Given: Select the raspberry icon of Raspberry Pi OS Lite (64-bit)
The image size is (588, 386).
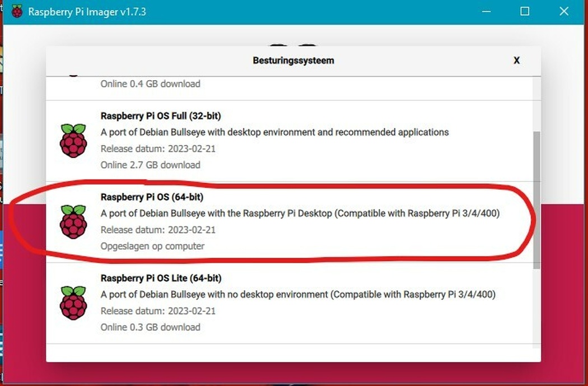Looking at the screenshot, I should (73, 303).
